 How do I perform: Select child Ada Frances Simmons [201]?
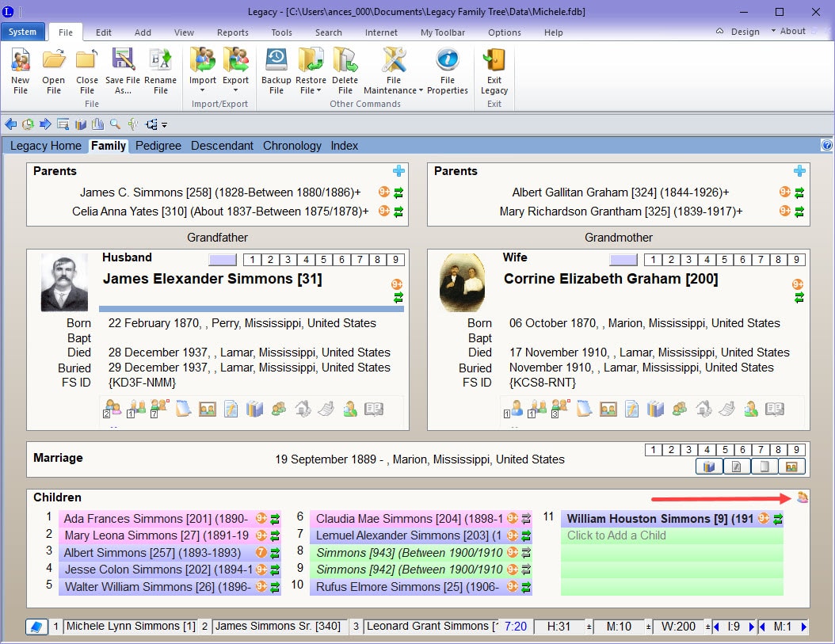(x=156, y=518)
